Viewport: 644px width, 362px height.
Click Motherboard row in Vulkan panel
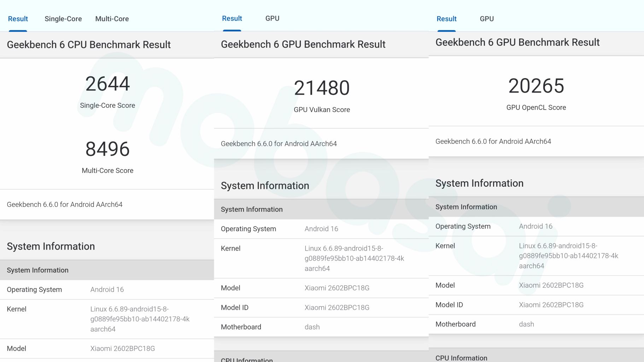[x=321, y=327]
